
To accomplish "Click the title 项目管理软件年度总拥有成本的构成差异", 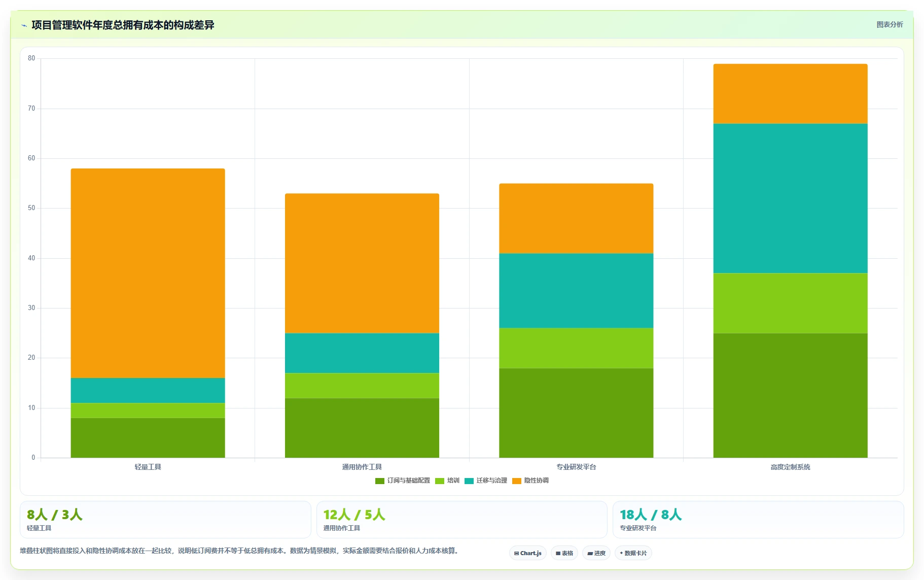I will [x=123, y=25].
